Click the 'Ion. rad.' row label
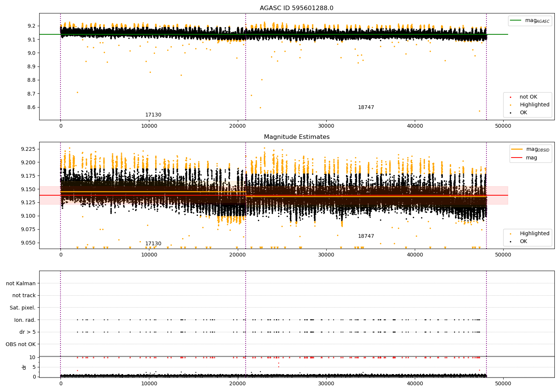The height and width of the screenshot is (392, 560). pos(25,320)
